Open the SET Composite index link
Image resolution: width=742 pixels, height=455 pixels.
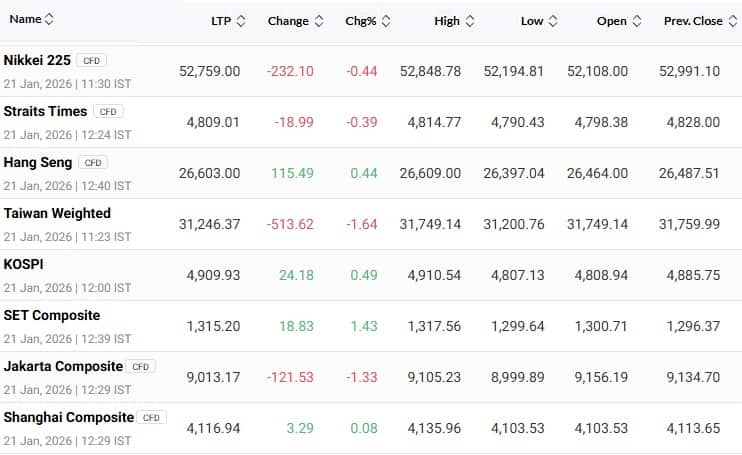click(52, 315)
